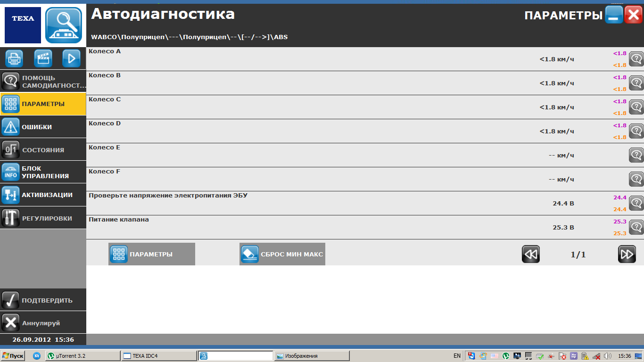Click the 26.09.2012 15:36 date display
Screen dimensions: 644x362
(43, 339)
